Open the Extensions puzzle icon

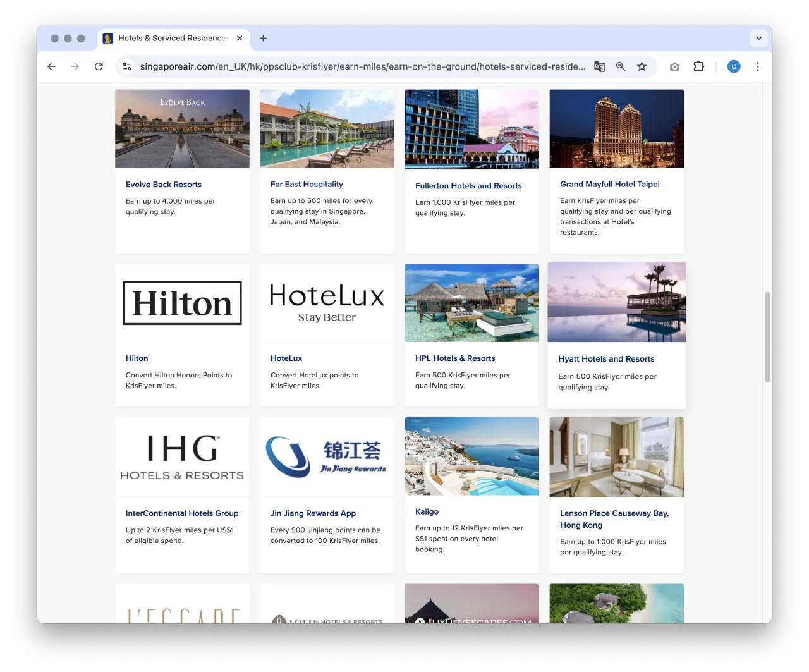click(698, 66)
